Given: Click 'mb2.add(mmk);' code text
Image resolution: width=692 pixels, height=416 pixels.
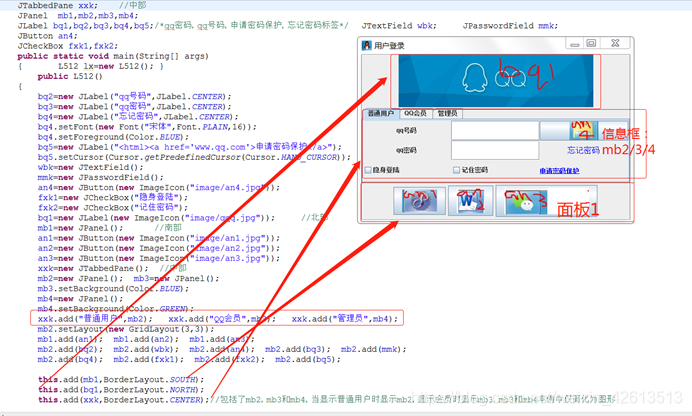Looking at the screenshot, I should coord(373,349).
